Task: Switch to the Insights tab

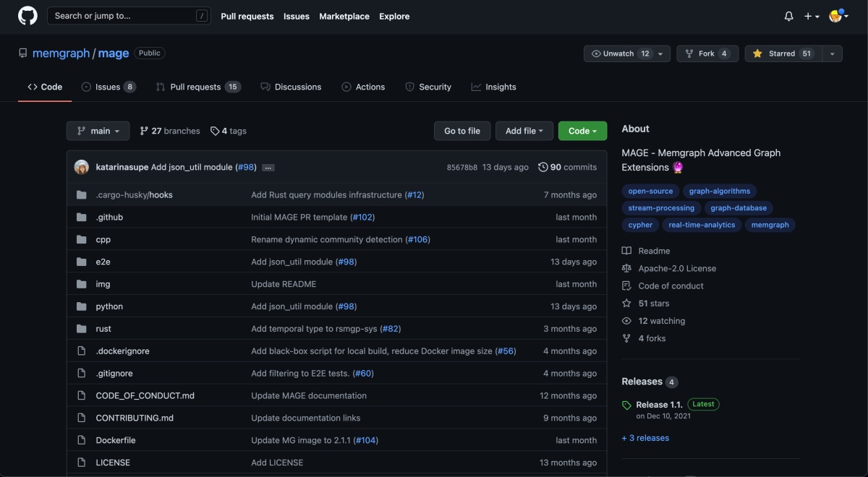Action: point(494,87)
